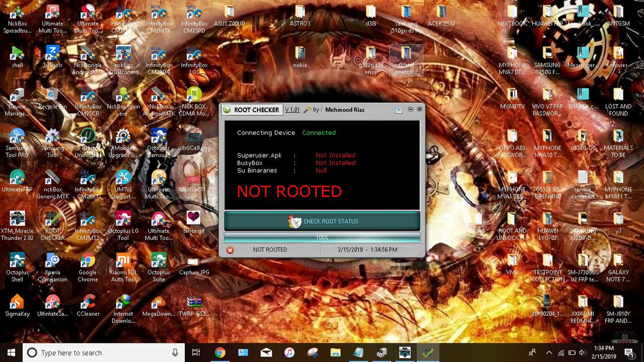Open the Action Center notifications icon
The width and height of the screenshot is (644, 362).
[x=630, y=353]
